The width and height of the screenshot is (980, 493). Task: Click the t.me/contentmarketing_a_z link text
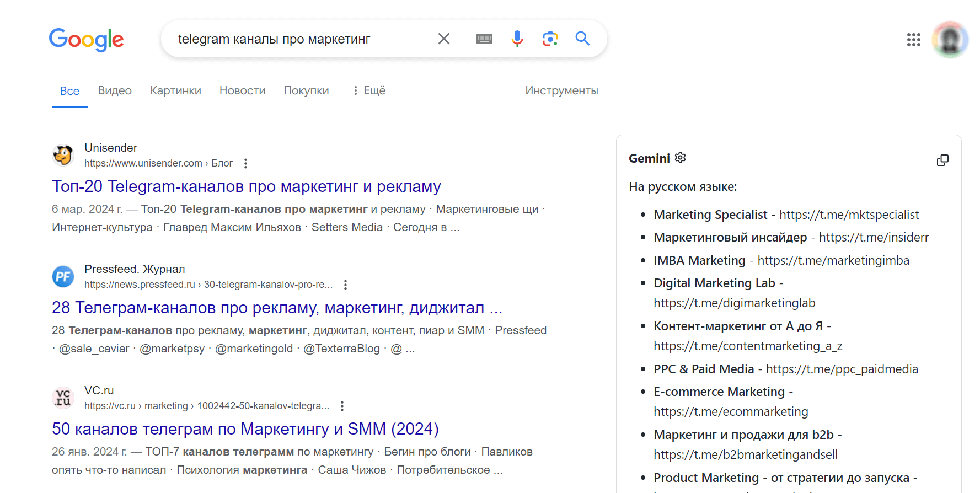click(x=748, y=346)
